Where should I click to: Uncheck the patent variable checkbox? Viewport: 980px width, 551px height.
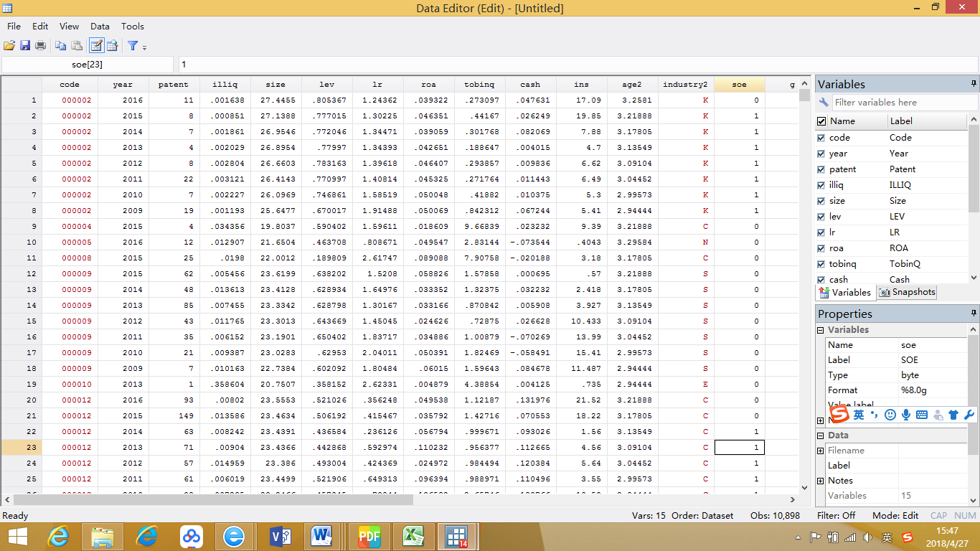coord(821,169)
